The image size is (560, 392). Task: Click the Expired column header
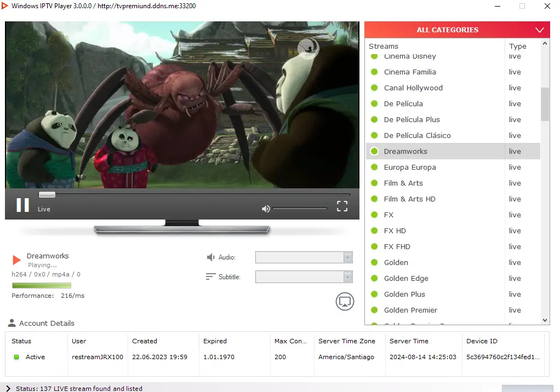click(215, 341)
